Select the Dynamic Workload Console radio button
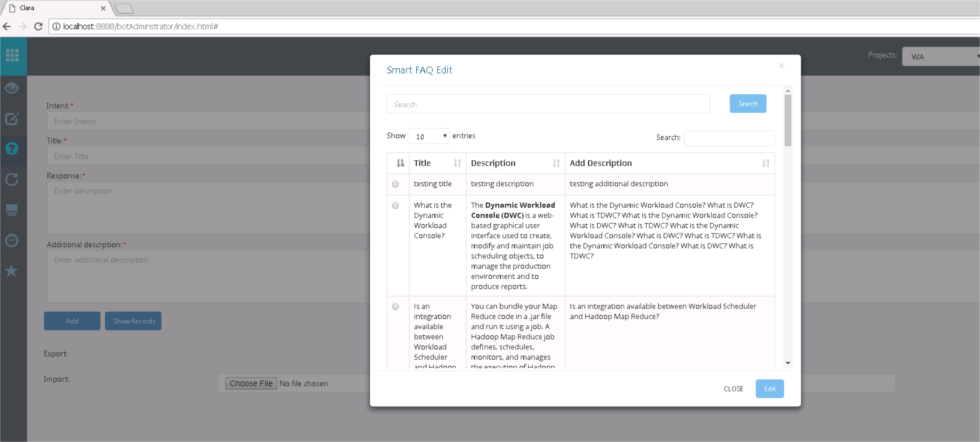980x442 pixels. (395, 205)
